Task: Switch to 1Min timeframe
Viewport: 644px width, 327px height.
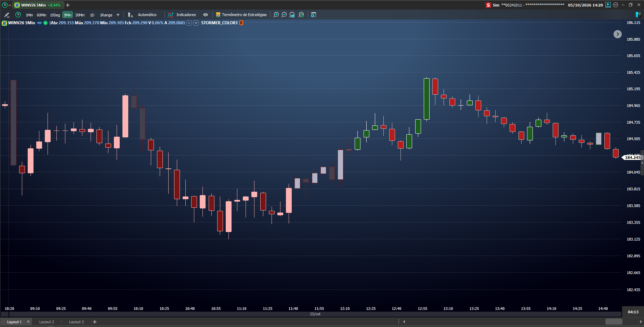Action: tap(29, 15)
